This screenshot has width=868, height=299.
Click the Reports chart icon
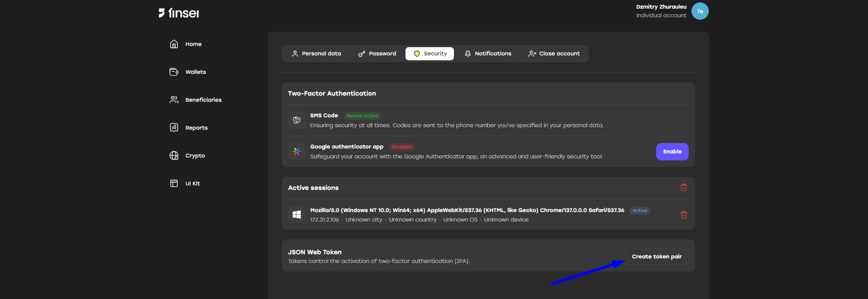click(x=174, y=128)
